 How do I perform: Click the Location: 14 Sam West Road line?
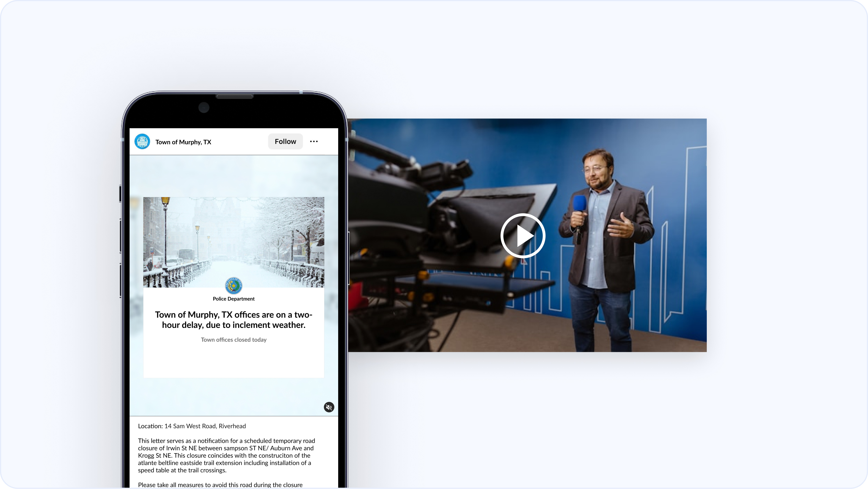click(x=192, y=426)
